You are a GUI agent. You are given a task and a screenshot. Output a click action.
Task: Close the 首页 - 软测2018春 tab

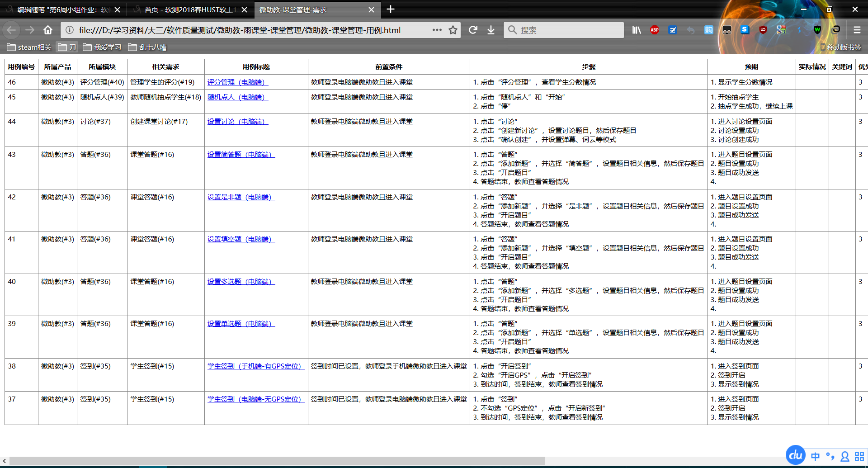point(245,9)
